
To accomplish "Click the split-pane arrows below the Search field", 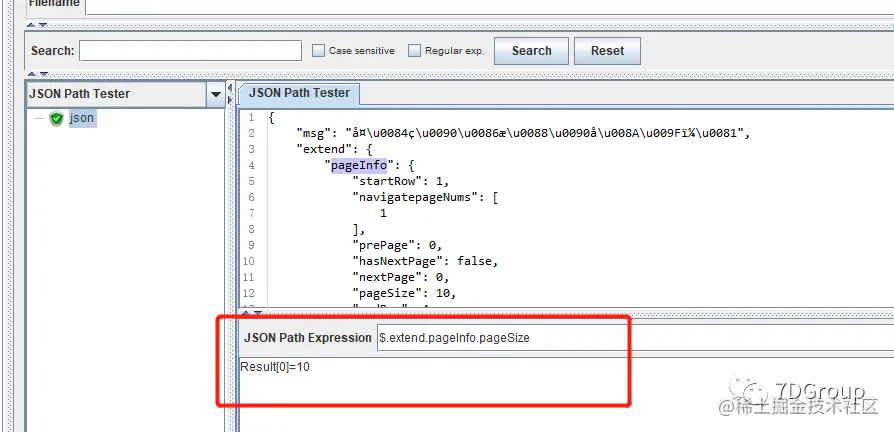I will click(x=38, y=74).
